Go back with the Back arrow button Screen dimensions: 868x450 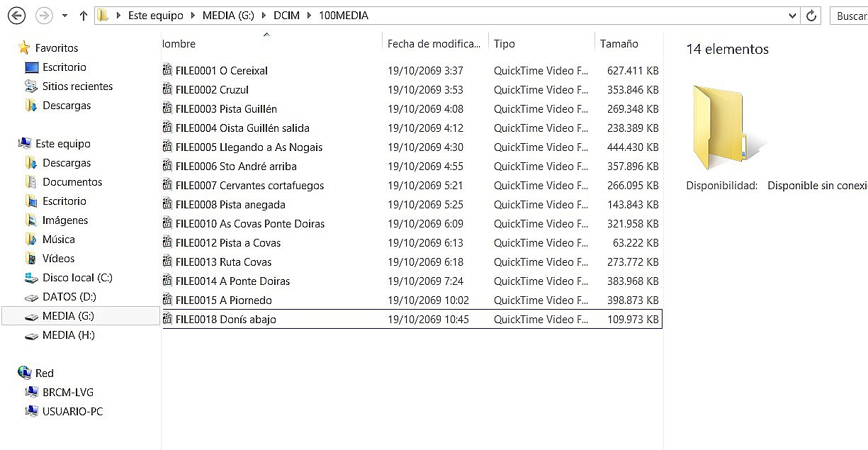pos(16,15)
